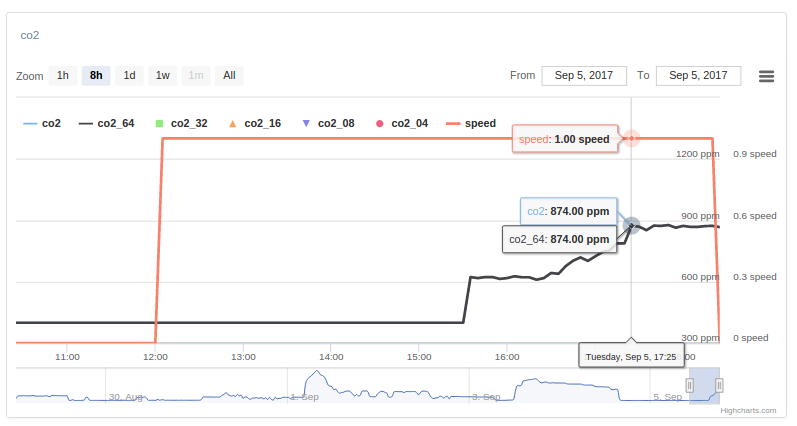The height and width of the screenshot is (426, 797).
Task: Click the co2 data point marker at 17:25
Action: tap(631, 223)
